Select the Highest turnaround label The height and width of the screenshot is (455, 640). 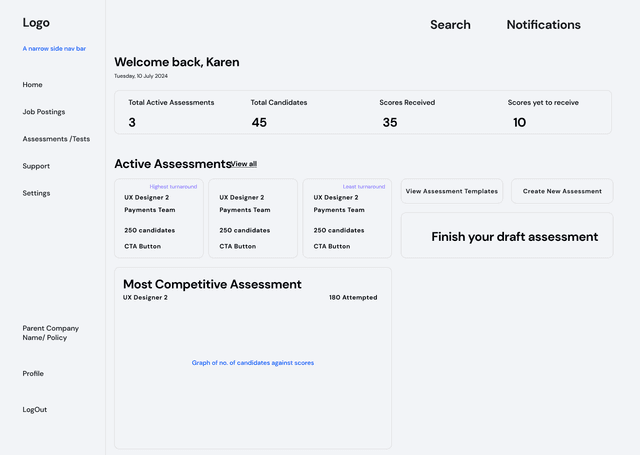[173, 186]
